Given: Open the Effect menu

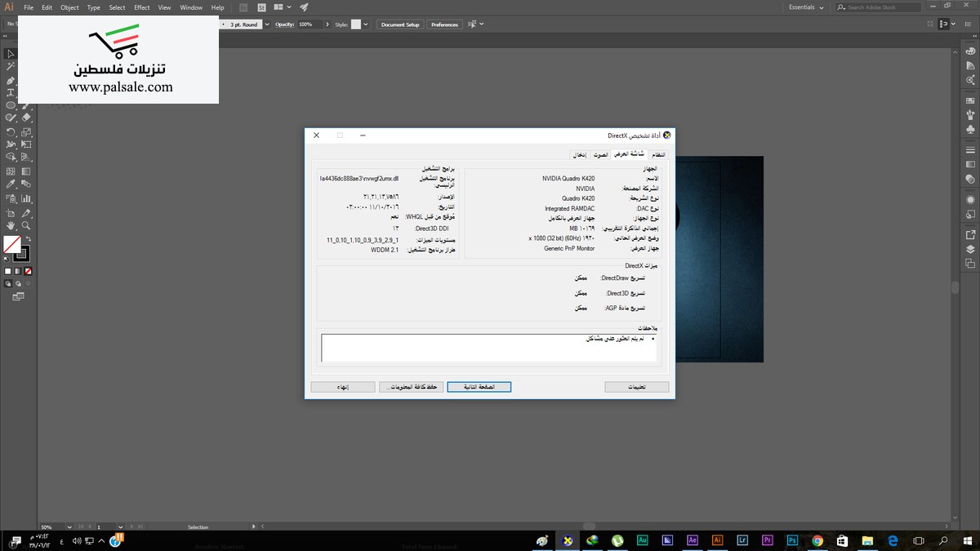Looking at the screenshot, I should point(142,7).
